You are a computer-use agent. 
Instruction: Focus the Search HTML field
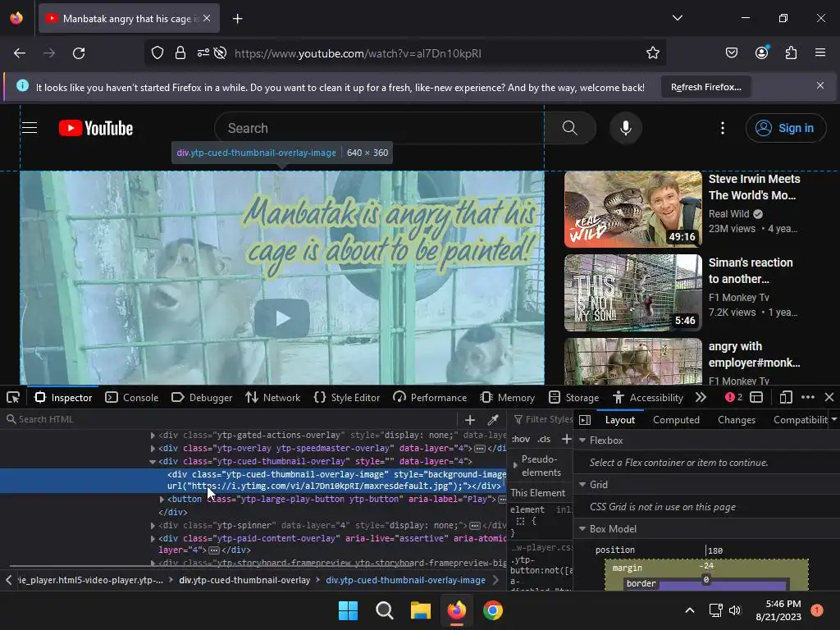point(231,419)
